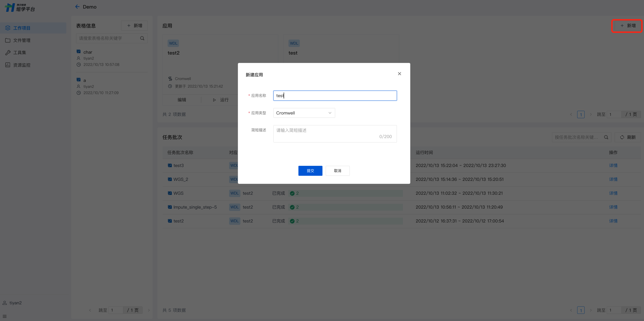The width and height of the screenshot is (644, 321).
Task: Select the work projects menu item
Action: 22,28
